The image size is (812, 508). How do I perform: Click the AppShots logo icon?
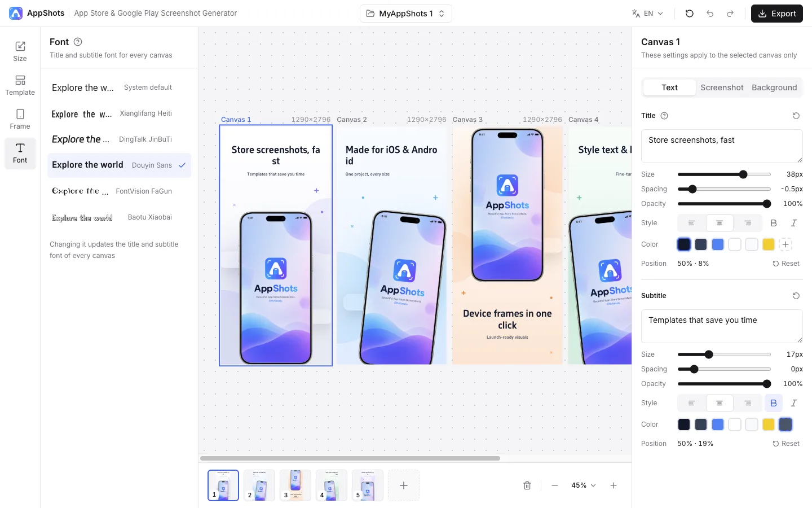[16, 13]
